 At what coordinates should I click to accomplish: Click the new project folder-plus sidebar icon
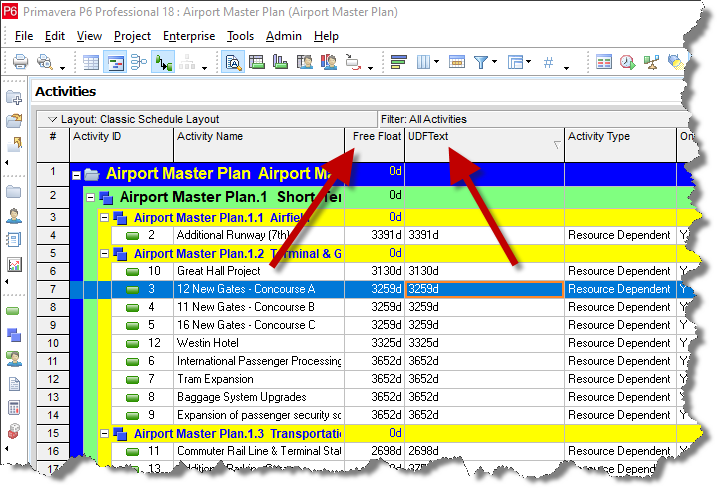point(14,97)
